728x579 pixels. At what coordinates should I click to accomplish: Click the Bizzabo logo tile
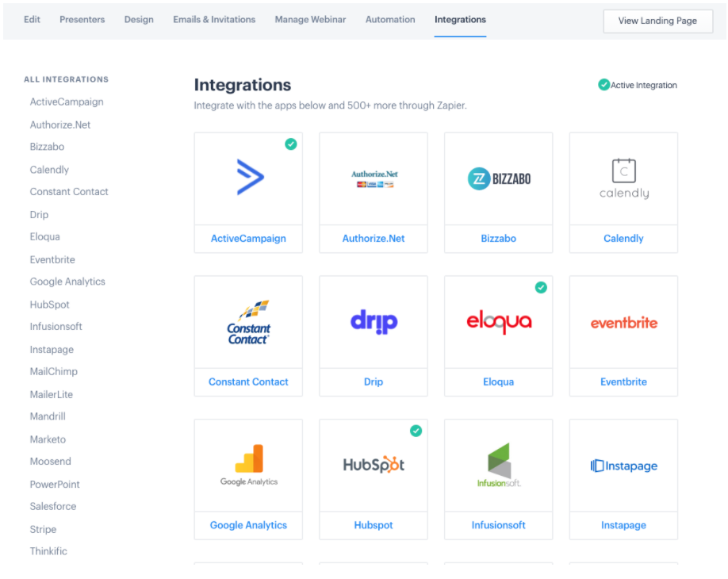click(x=499, y=178)
